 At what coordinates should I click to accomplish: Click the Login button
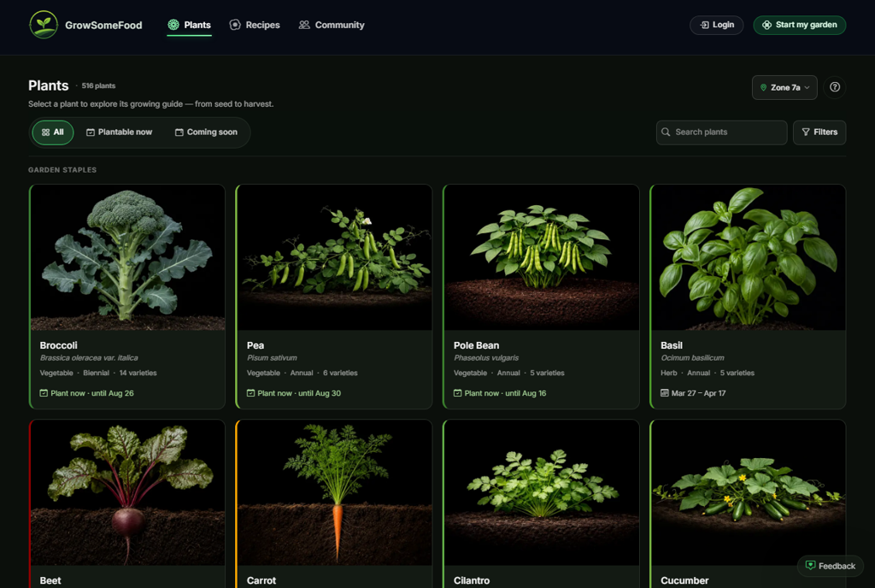pos(717,25)
